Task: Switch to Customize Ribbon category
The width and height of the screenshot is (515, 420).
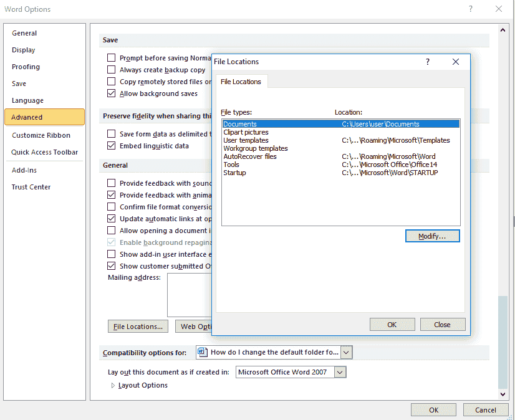Action: pyautogui.click(x=41, y=135)
